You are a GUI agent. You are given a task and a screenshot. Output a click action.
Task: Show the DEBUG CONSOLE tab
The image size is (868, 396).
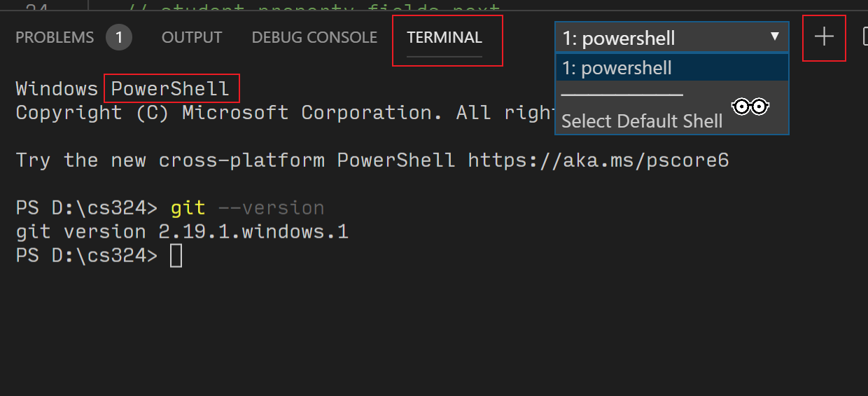click(314, 38)
